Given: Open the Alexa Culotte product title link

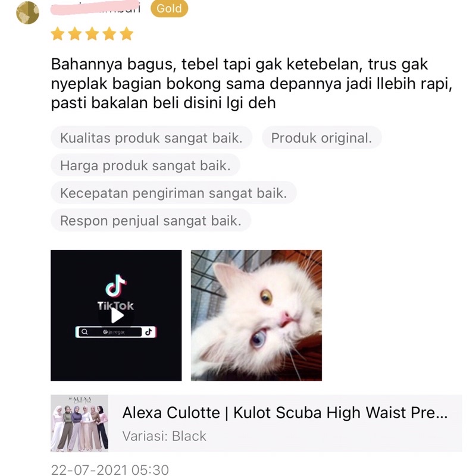Looking at the screenshot, I should tap(285, 413).
